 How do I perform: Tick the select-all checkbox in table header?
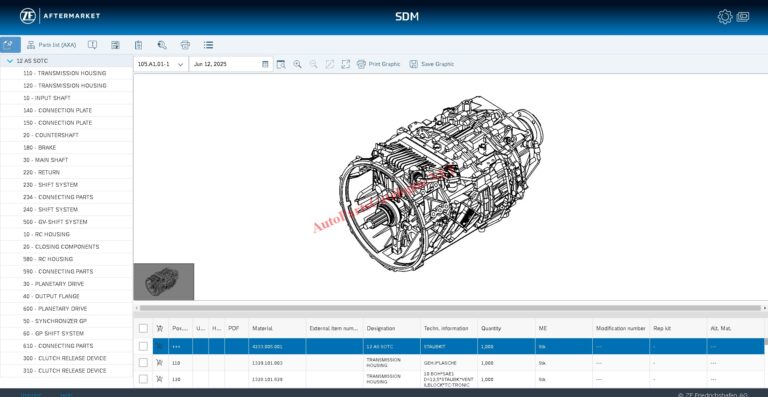(x=143, y=328)
